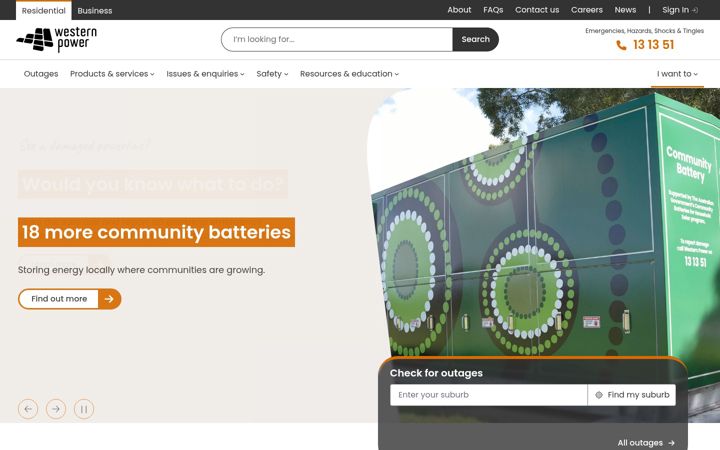
Task: Switch to the Business tab
Action: pos(95,11)
